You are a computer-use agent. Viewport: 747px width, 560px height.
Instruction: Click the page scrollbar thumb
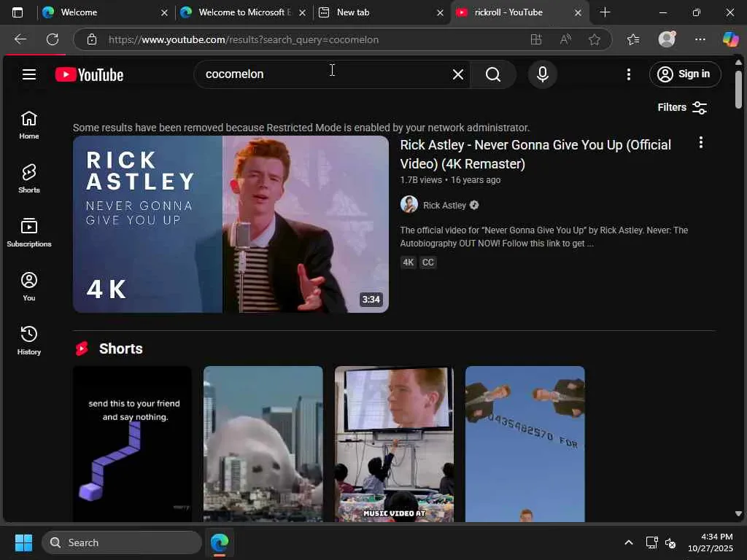[738, 90]
